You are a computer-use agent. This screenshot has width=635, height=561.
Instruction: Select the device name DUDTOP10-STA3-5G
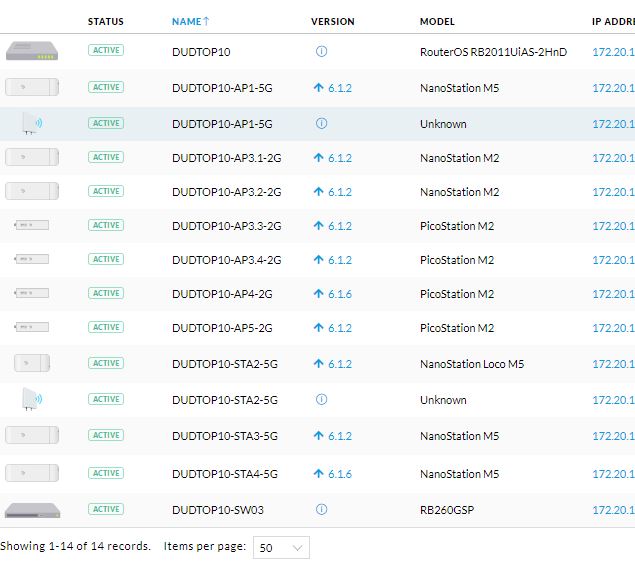pyautogui.click(x=225, y=436)
